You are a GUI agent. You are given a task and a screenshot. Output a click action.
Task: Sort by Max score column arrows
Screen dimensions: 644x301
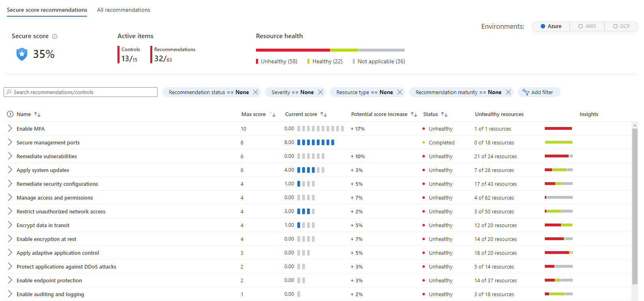pyautogui.click(x=272, y=114)
